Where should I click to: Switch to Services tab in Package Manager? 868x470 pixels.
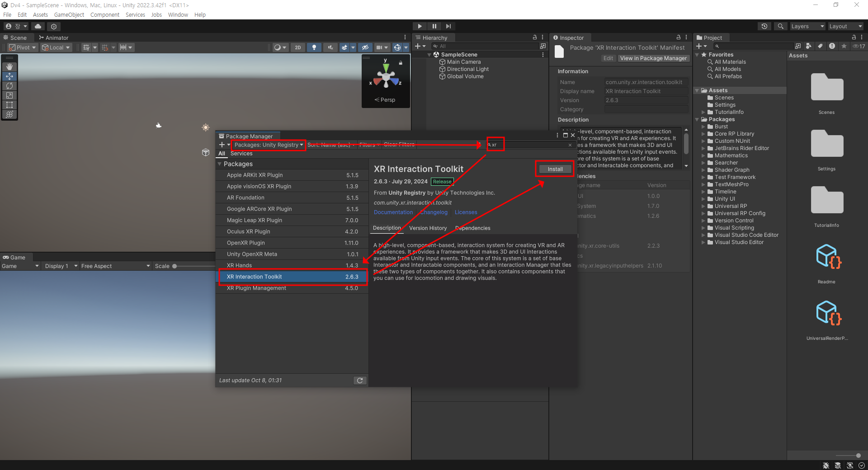pyautogui.click(x=241, y=154)
